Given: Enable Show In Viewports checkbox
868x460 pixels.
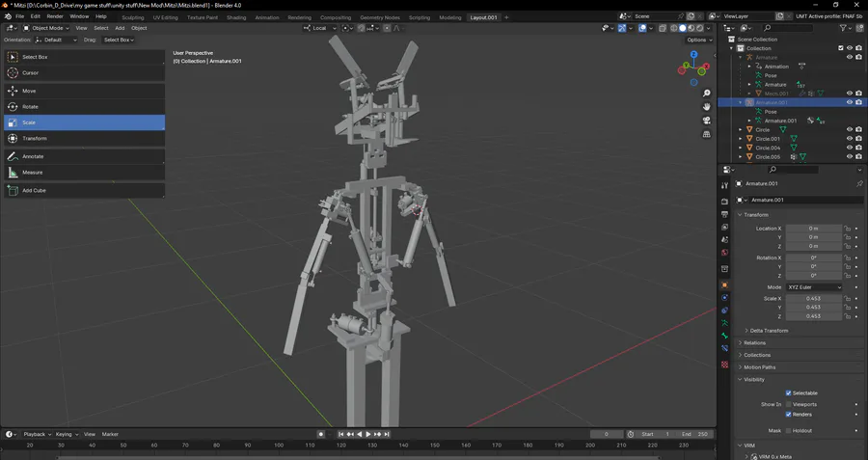Looking at the screenshot, I should [788, 405].
